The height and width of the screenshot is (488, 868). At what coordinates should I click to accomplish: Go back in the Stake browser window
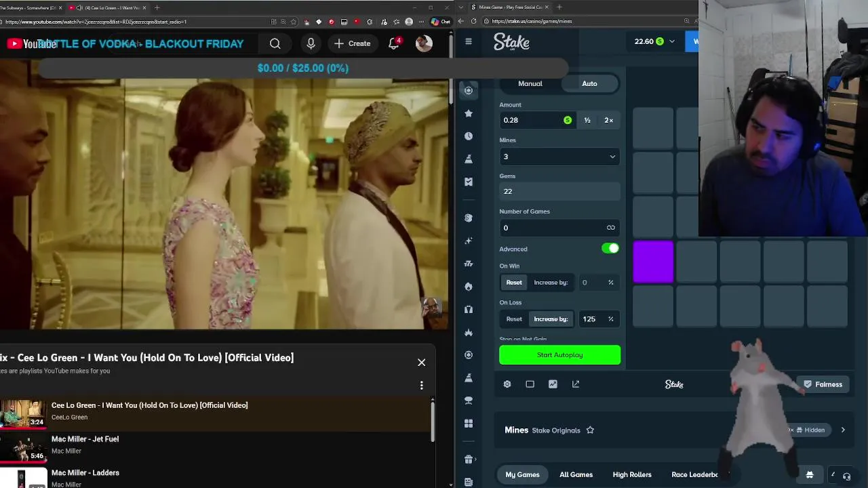click(x=461, y=21)
